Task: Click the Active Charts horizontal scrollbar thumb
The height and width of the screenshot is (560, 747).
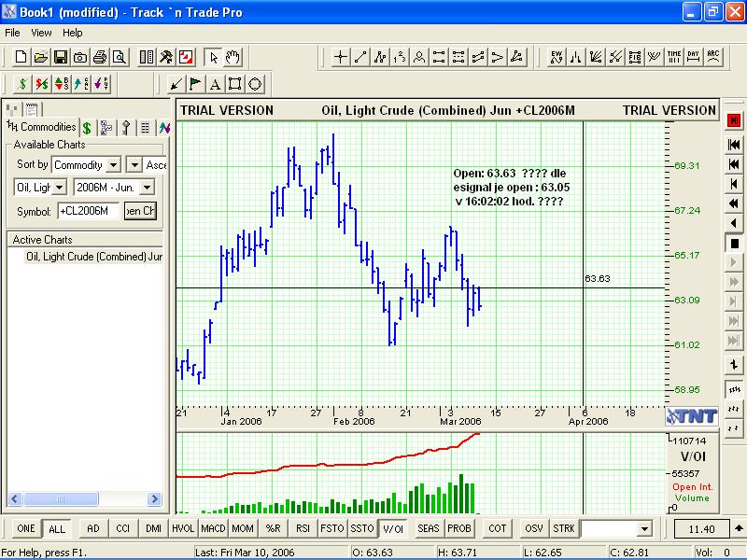Action: tap(61, 499)
